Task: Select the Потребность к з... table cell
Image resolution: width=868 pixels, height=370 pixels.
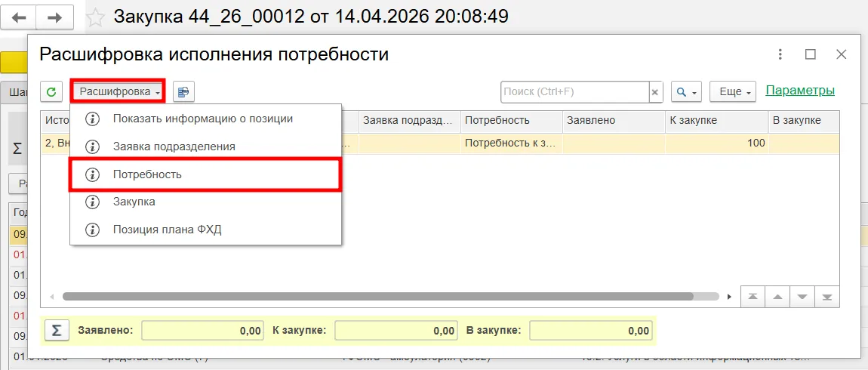Action: tap(512, 143)
